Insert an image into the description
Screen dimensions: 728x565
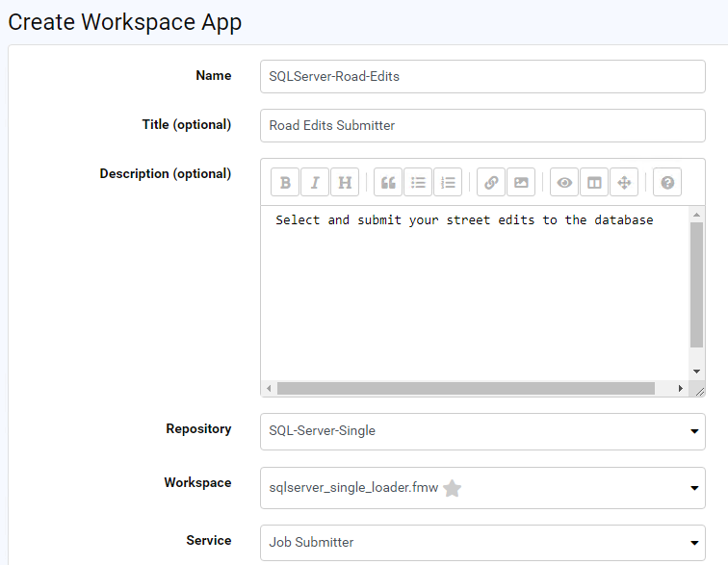tap(521, 182)
